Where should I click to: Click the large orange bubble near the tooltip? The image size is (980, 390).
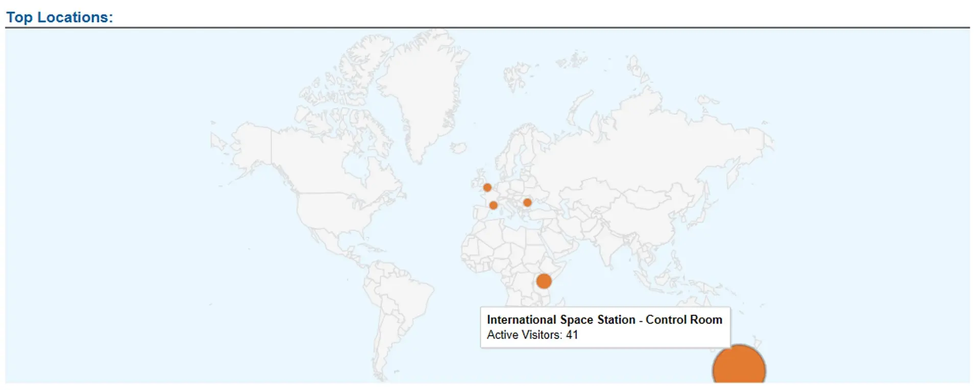739,364
